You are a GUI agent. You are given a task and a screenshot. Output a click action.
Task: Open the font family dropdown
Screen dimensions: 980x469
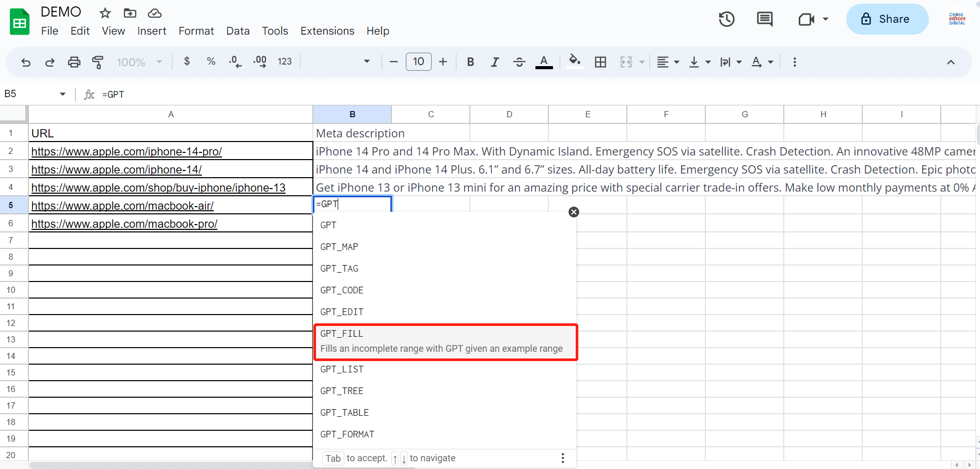tap(340, 62)
